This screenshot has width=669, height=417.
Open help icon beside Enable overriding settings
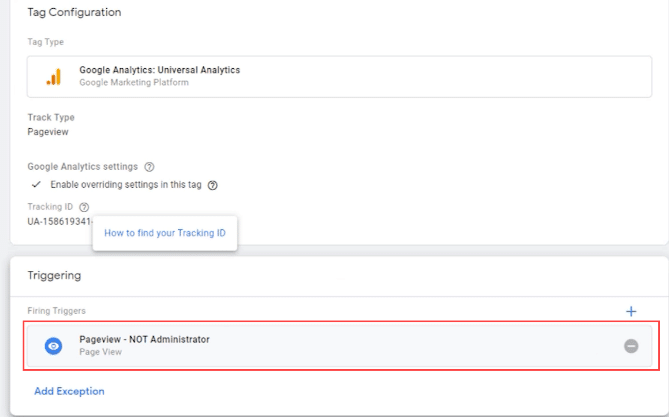point(212,185)
